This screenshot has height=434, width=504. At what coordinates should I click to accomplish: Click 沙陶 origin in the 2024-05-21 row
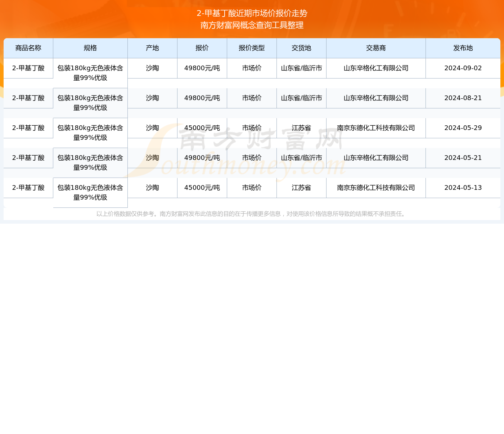(x=153, y=158)
